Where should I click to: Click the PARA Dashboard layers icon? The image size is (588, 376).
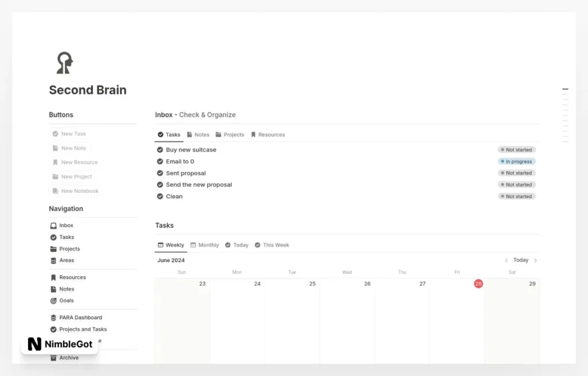(x=53, y=317)
